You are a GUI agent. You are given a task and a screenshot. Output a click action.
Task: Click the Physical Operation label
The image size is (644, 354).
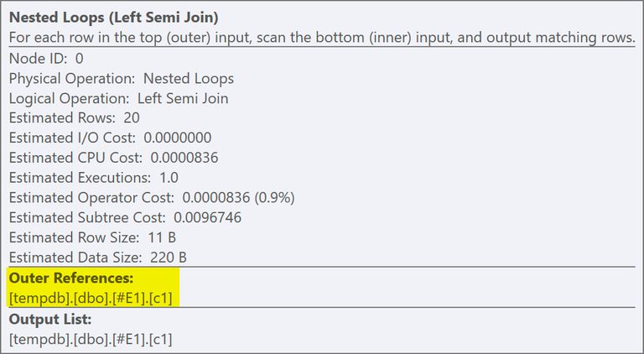pos(72,79)
